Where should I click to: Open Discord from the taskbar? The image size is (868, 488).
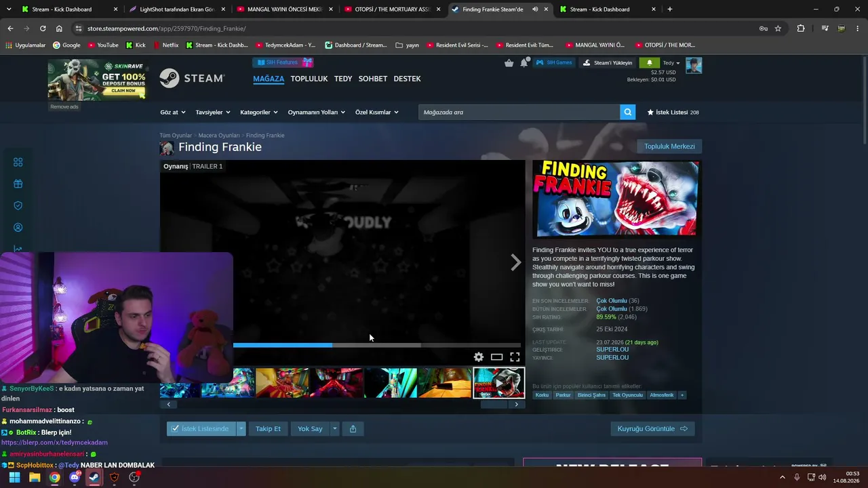[x=75, y=477]
